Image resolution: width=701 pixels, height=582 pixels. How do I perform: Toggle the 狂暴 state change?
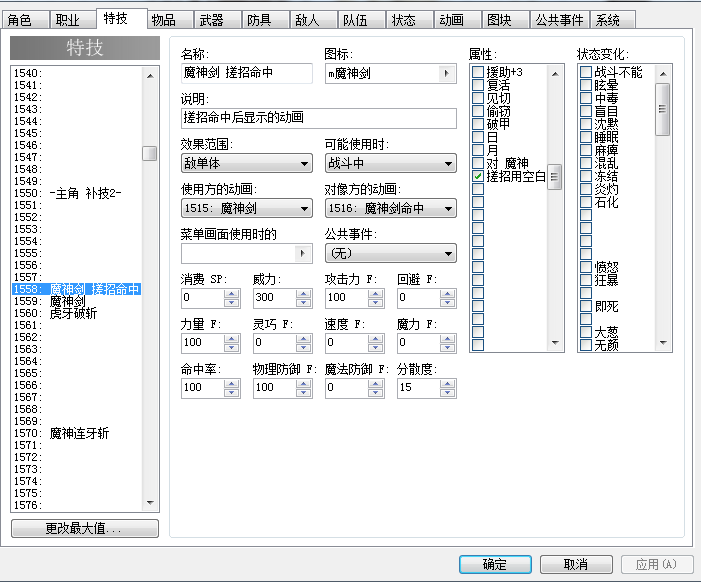point(586,280)
